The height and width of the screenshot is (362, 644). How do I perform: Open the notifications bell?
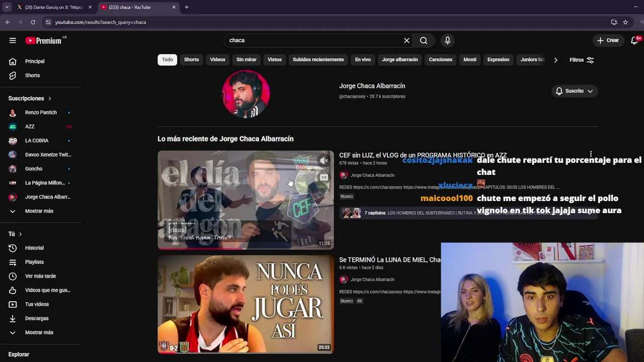[635, 40]
